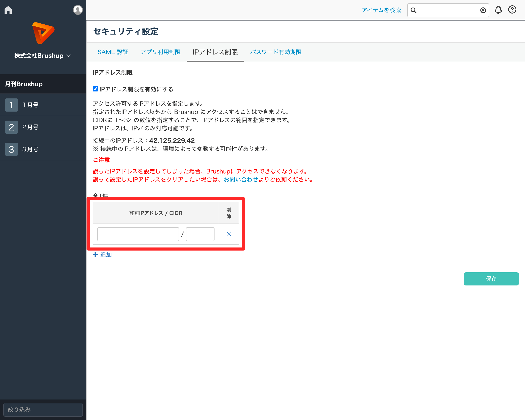Screen dimensions: 525x420
Task: Click the 削除 column header
Action: [x=229, y=213]
